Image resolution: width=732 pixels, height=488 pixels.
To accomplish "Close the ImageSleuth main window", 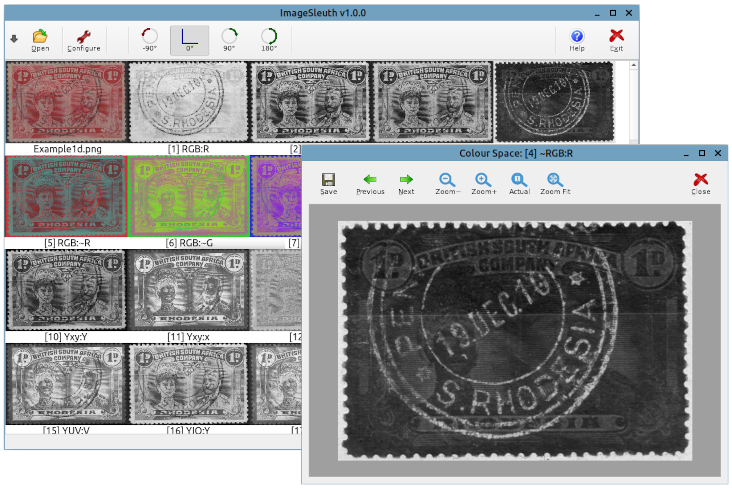I will tap(629, 13).
